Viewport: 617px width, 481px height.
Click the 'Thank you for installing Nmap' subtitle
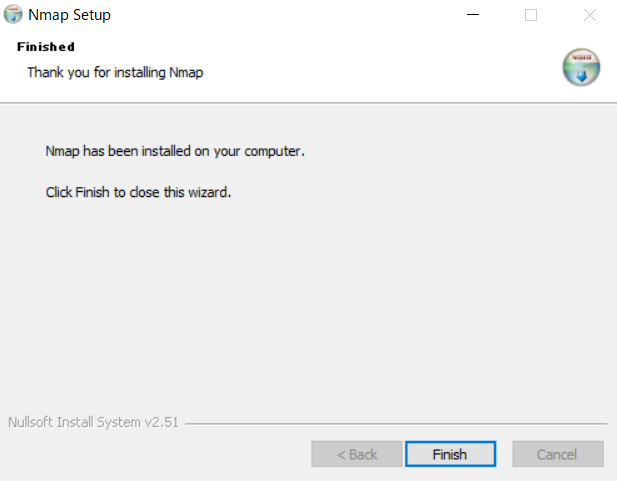115,72
